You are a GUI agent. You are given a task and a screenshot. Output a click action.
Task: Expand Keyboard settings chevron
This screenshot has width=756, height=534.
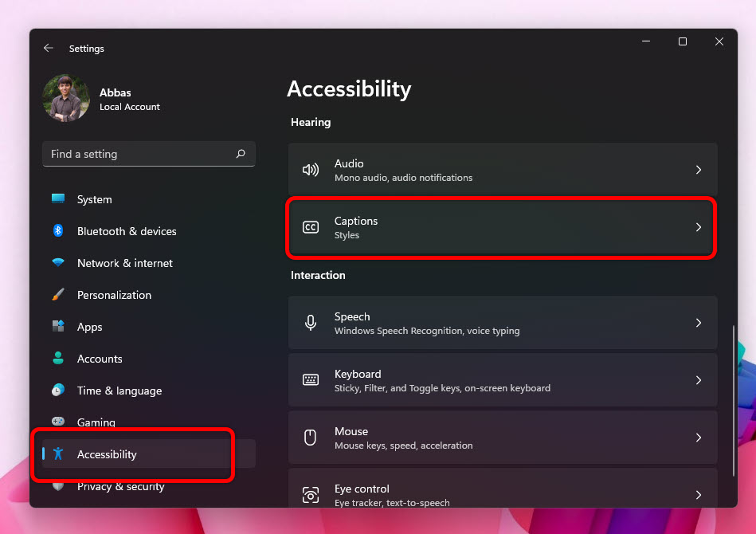click(698, 380)
